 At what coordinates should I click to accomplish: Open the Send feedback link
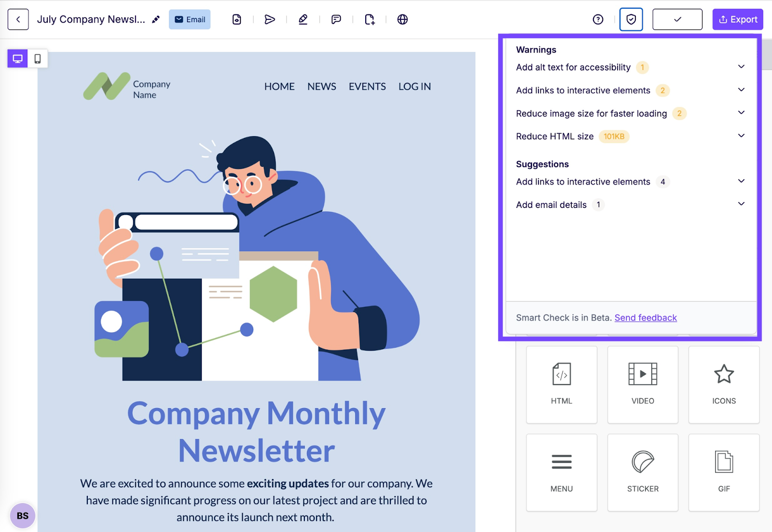[x=645, y=318]
